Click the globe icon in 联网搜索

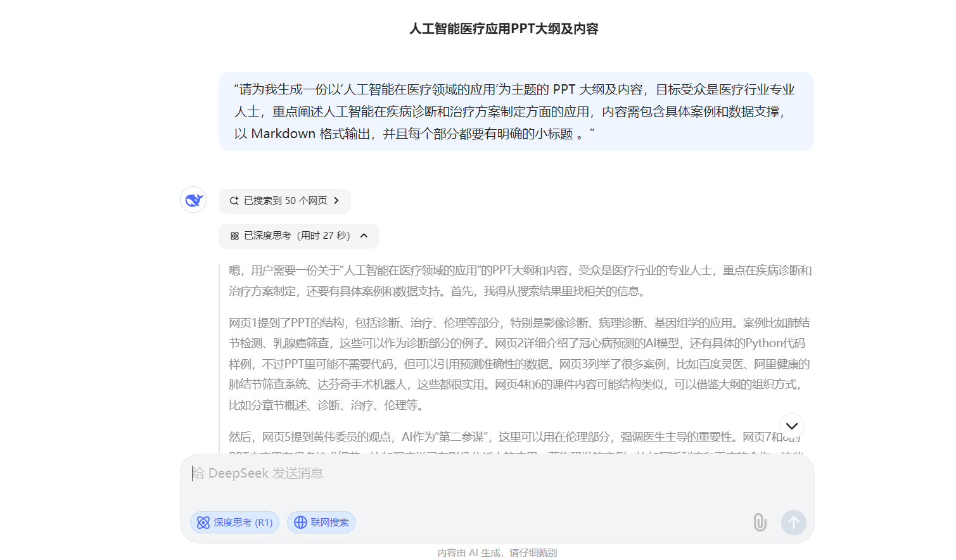300,523
